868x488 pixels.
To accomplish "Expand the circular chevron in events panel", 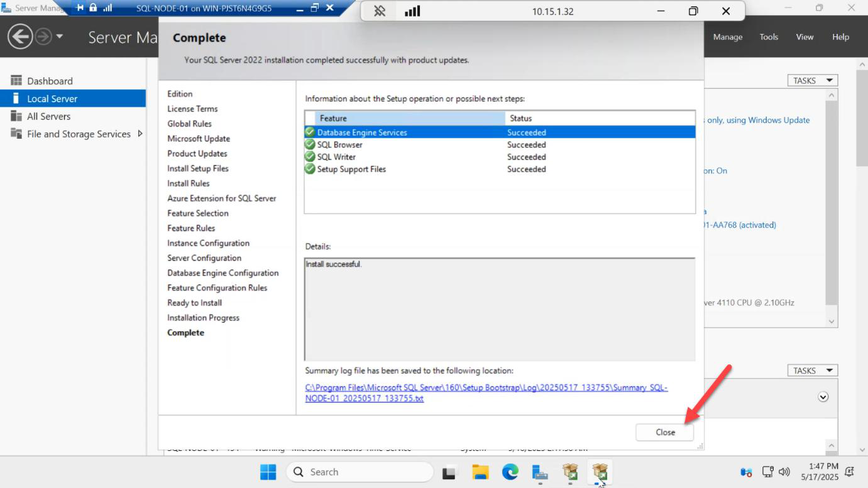I will point(823,397).
